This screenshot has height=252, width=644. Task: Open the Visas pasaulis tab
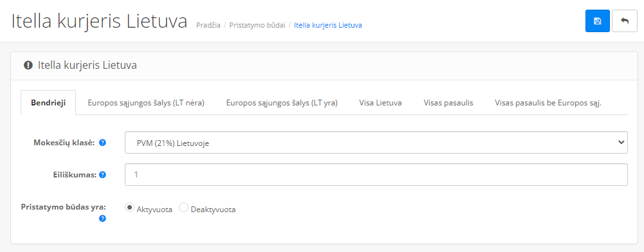(x=448, y=103)
